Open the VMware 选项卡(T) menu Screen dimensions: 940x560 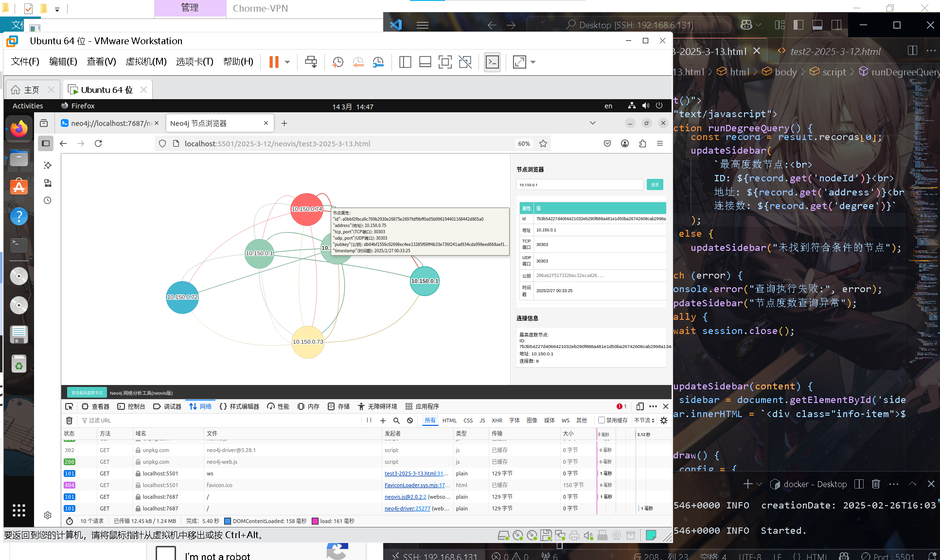tap(195, 61)
